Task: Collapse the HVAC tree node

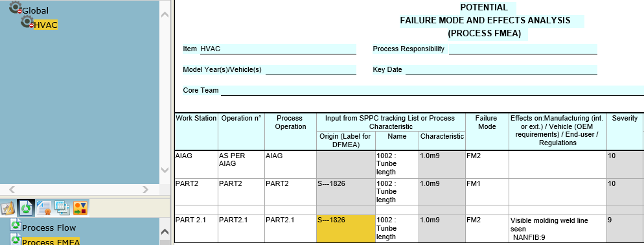Action: (31, 26)
